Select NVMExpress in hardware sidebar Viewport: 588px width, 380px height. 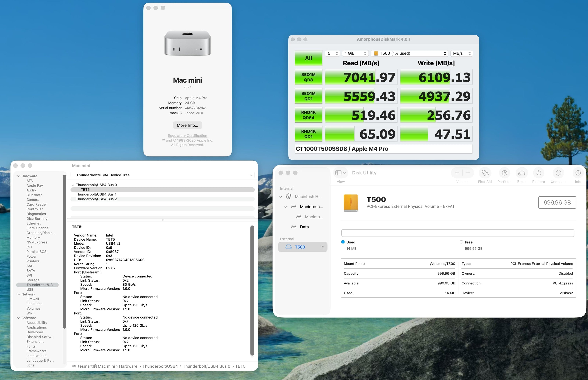[37, 242]
